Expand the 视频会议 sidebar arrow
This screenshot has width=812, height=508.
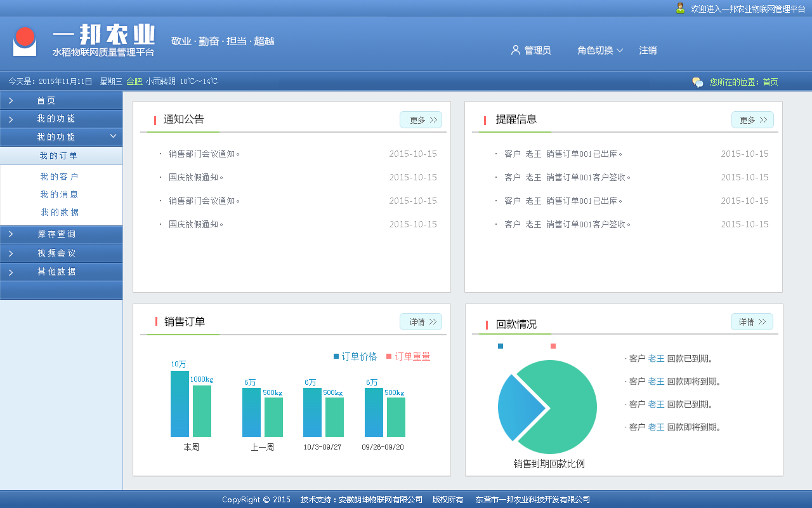coord(11,253)
